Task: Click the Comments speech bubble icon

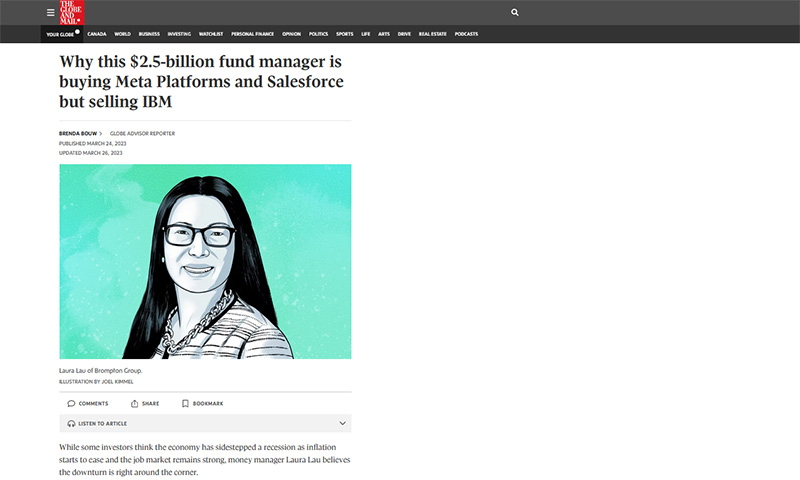Action: coord(71,403)
